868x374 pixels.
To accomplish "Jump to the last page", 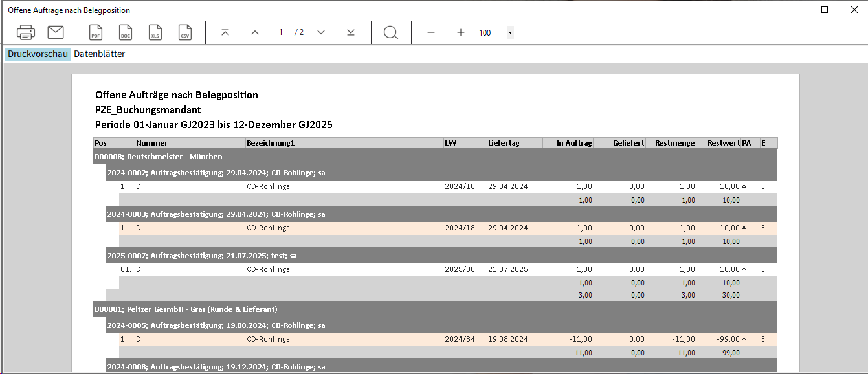I will (351, 32).
